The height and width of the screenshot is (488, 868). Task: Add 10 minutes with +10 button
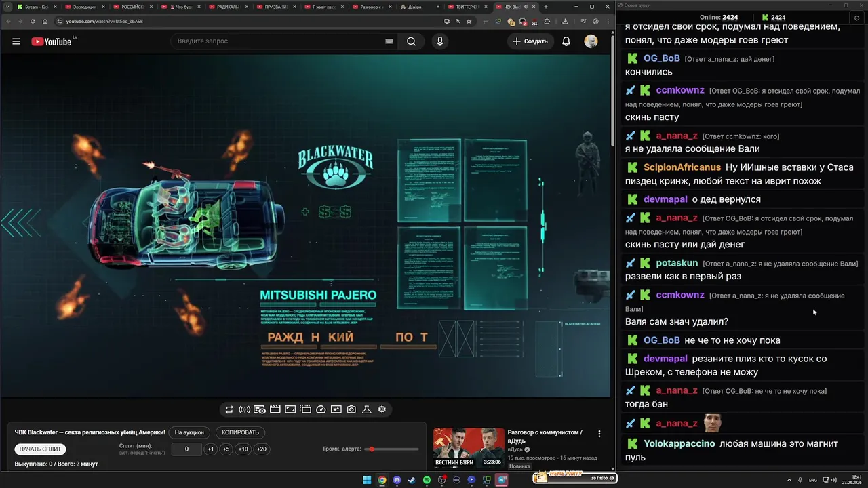(x=243, y=449)
